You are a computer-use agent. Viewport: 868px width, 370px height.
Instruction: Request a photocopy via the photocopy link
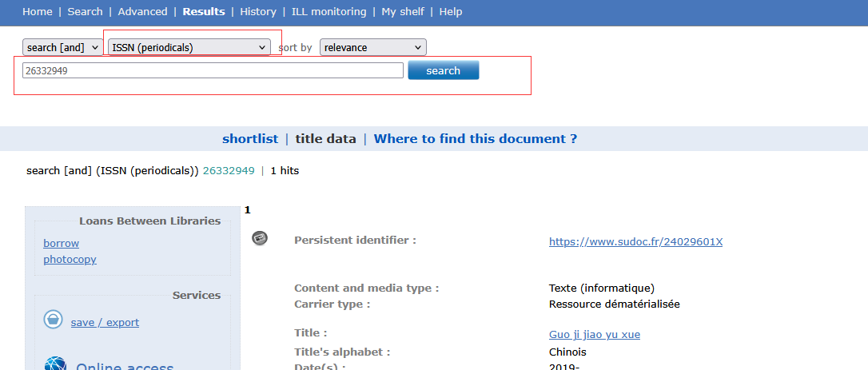point(70,260)
